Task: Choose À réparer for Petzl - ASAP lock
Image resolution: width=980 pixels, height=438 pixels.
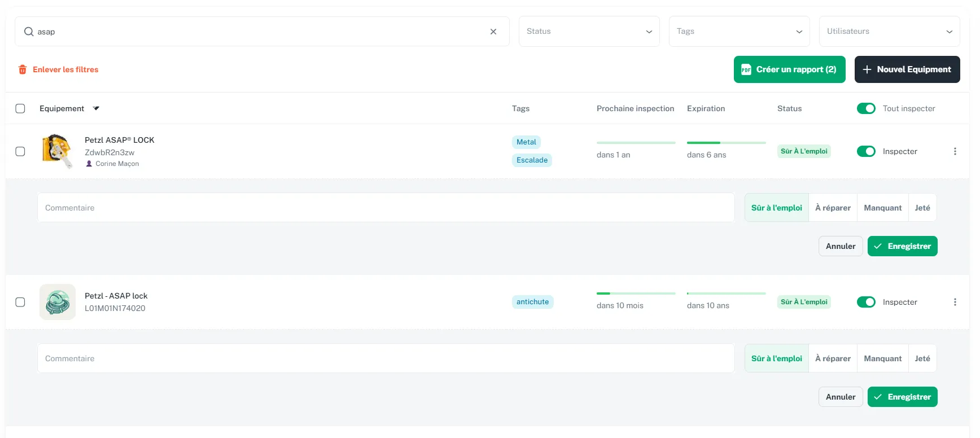Action: [x=833, y=358]
